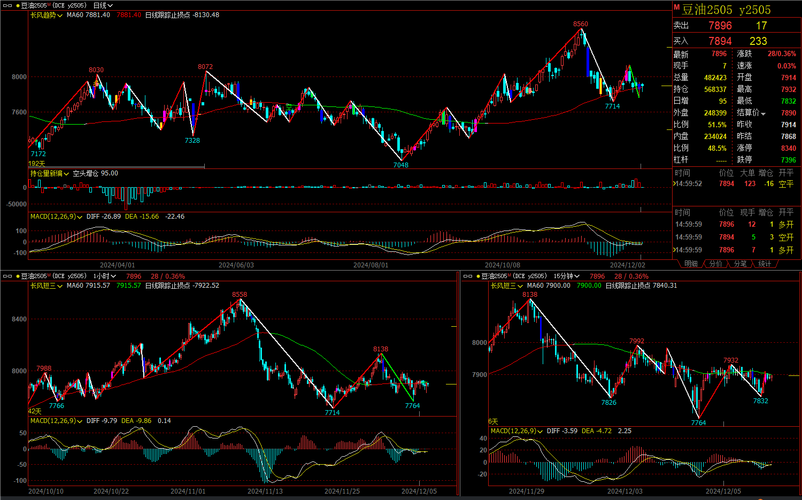
Task: Switch to the 明细 tab
Action: 690,264
